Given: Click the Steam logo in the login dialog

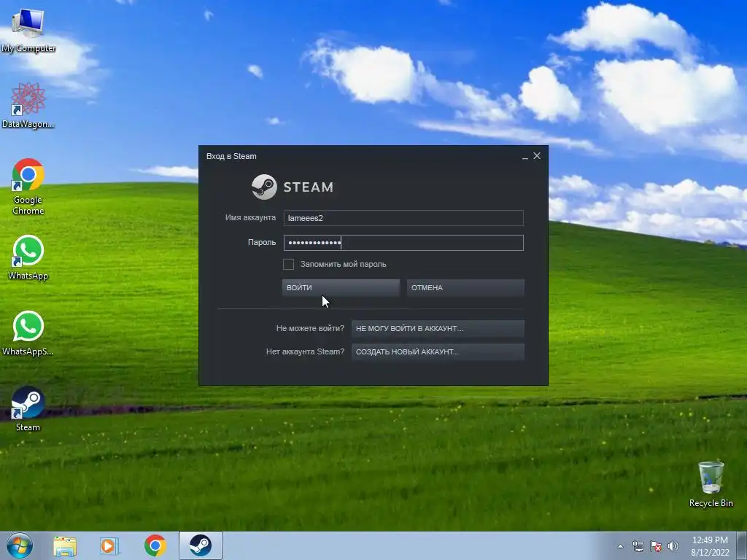Looking at the screenshot, I should coord(292,187).
